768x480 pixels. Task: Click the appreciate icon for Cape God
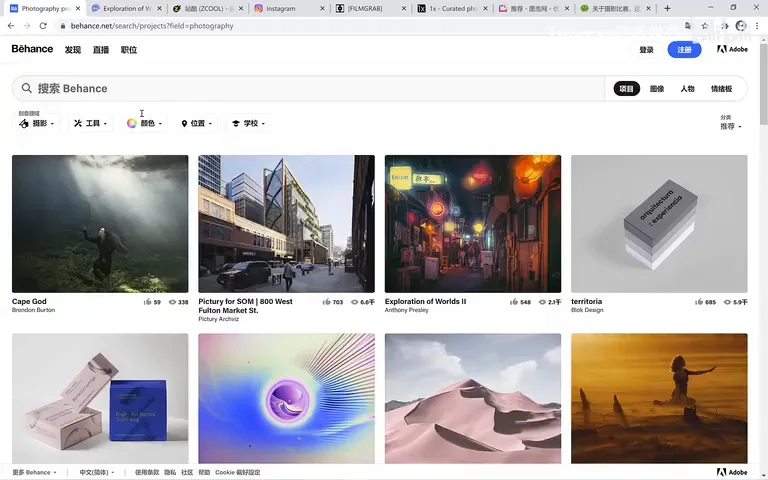click(147, 302)
